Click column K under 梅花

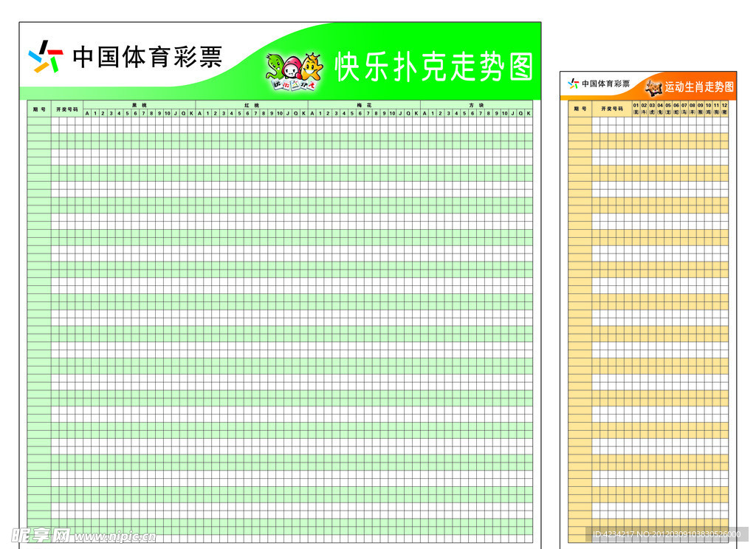click(416, 113)
